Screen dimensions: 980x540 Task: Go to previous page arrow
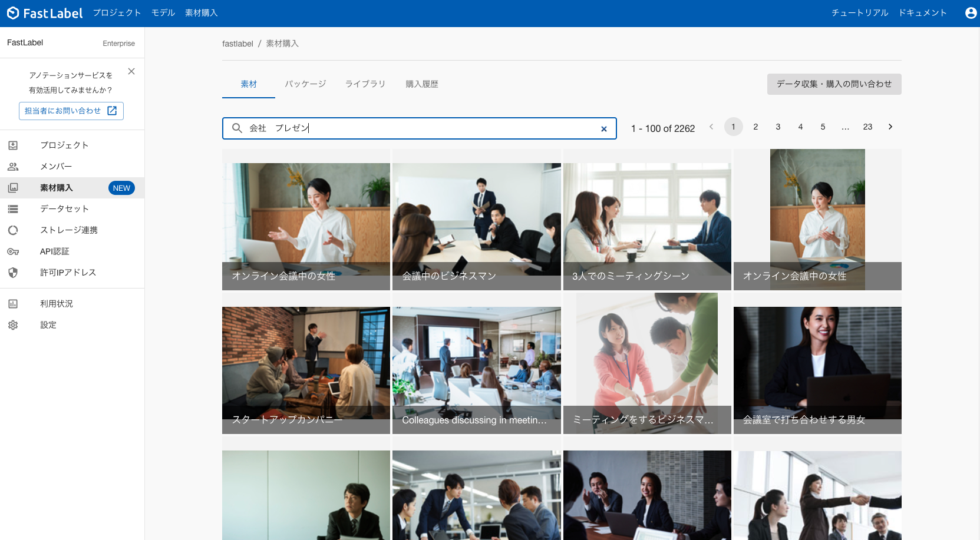tap(711, 127)
